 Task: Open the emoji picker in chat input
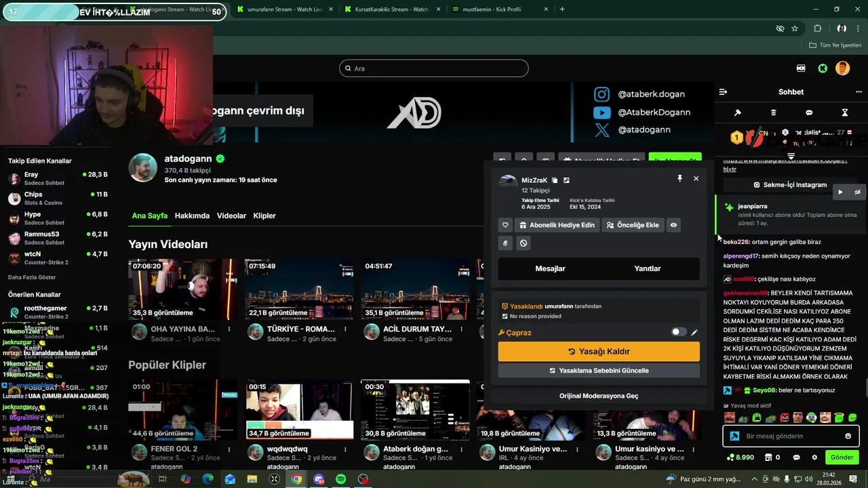click(x=848, y=436)
